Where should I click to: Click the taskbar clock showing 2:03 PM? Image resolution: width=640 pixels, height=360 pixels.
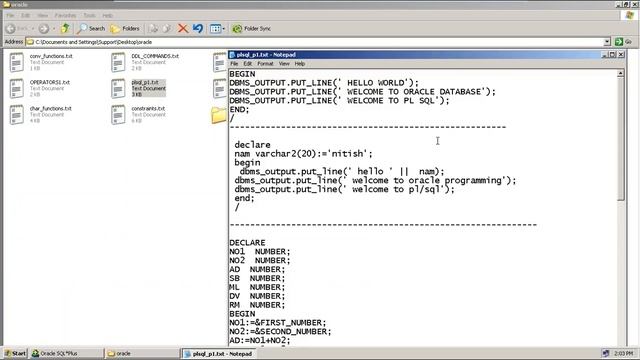pyautogui.click(x=623, y=353)
